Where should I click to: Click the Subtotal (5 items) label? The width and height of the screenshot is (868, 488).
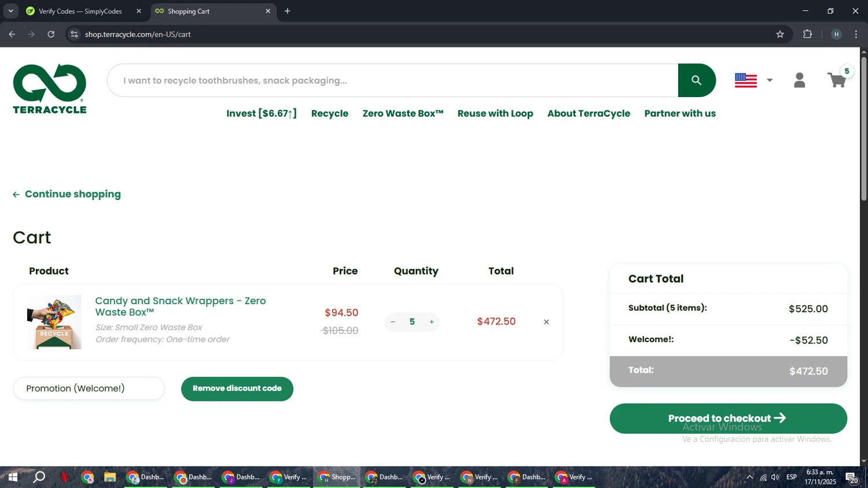pos(668,308)
